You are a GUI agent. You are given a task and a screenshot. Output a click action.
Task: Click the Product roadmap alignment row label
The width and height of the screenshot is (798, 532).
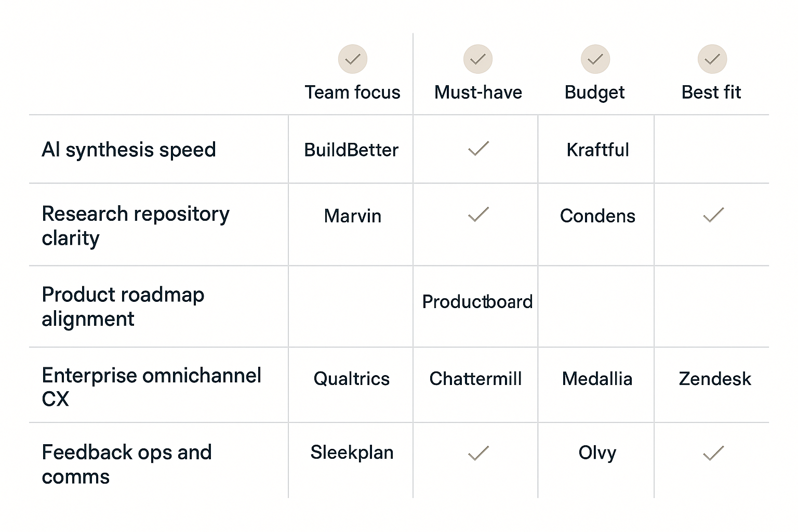(123, 307)
